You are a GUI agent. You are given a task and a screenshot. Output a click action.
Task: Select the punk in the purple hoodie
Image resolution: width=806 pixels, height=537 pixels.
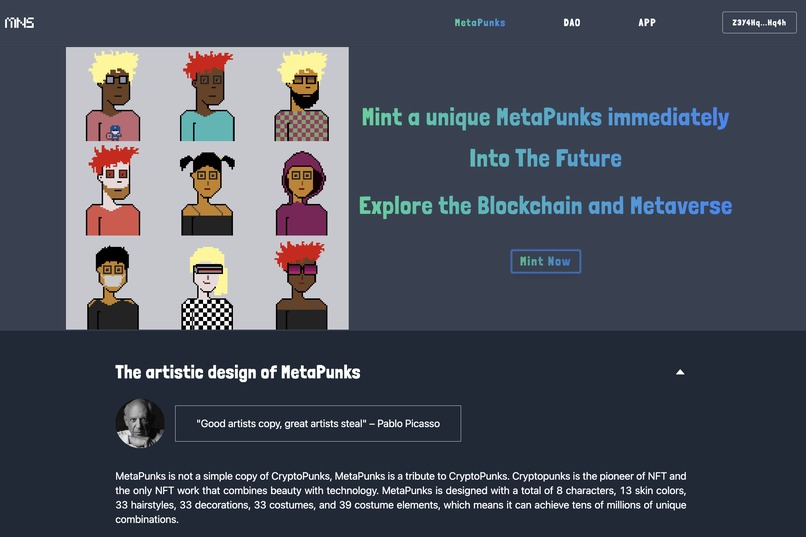tap(302, 193)
